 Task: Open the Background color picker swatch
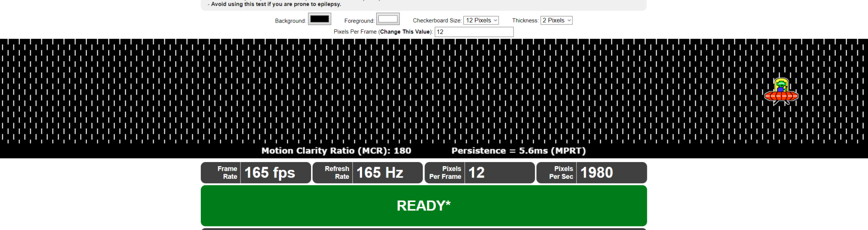click(x=320, y=19)
